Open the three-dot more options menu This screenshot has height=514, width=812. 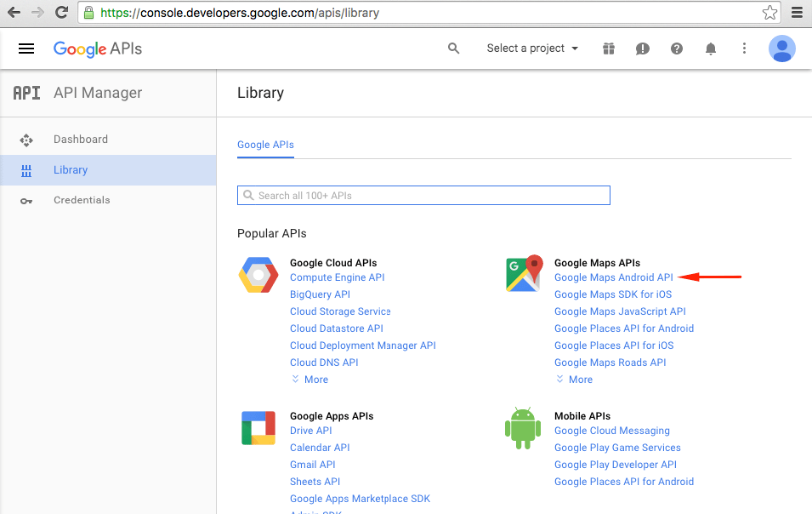pos(745,49)
